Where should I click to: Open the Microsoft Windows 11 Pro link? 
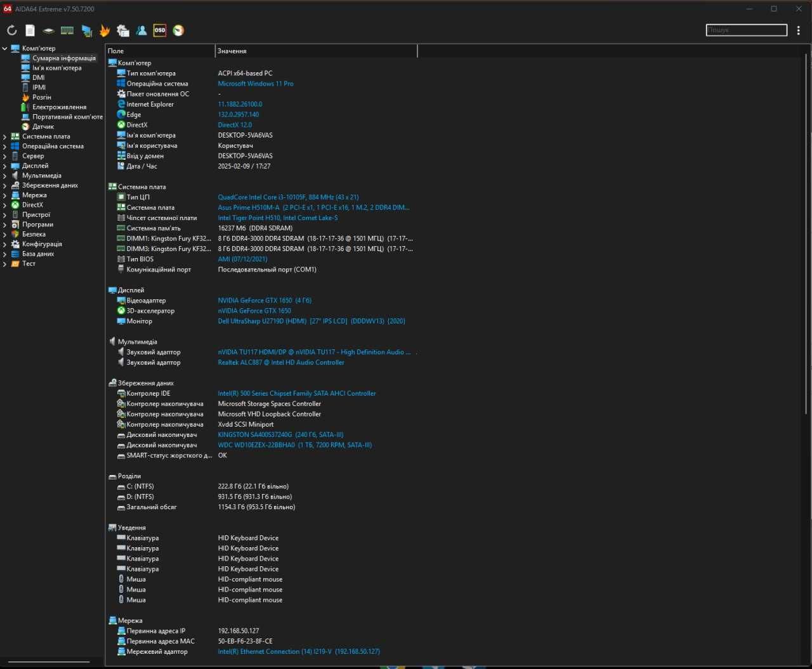coord(256,84)
